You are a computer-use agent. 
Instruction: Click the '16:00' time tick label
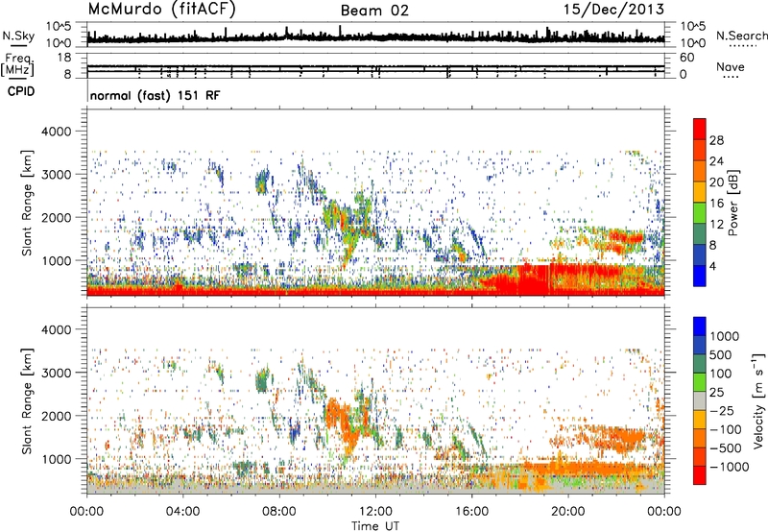pos(471,512)
